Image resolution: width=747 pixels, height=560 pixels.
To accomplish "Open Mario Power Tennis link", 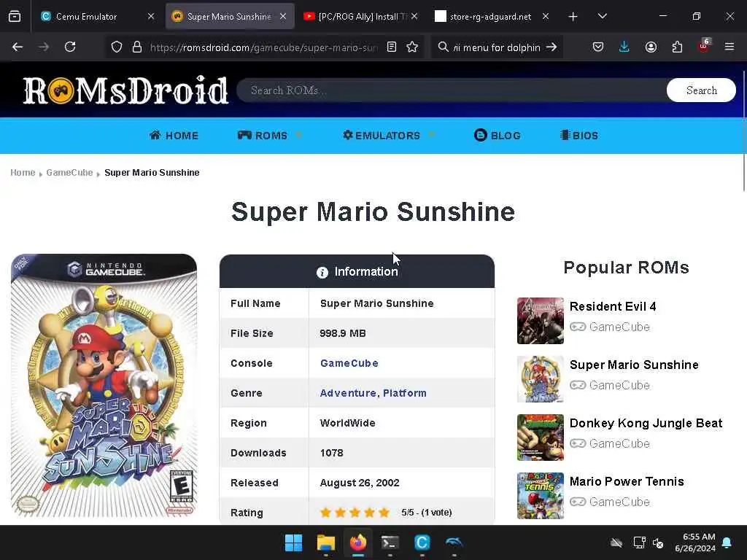I will pos(627,481).
